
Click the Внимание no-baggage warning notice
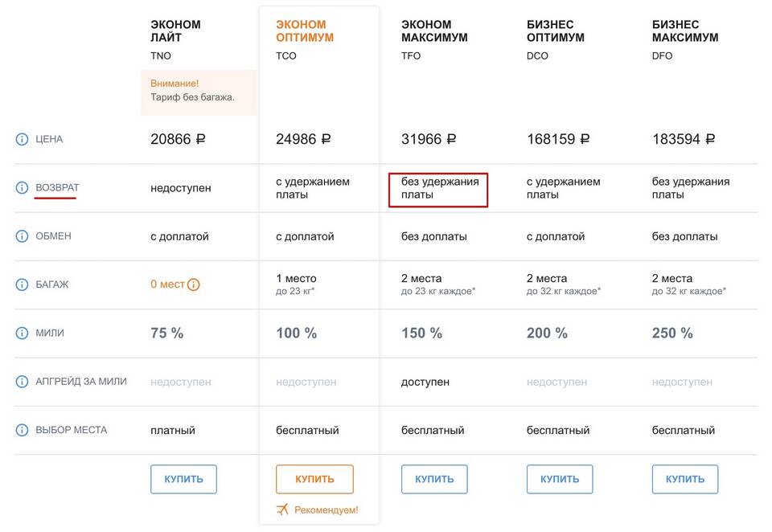point(199,92)
